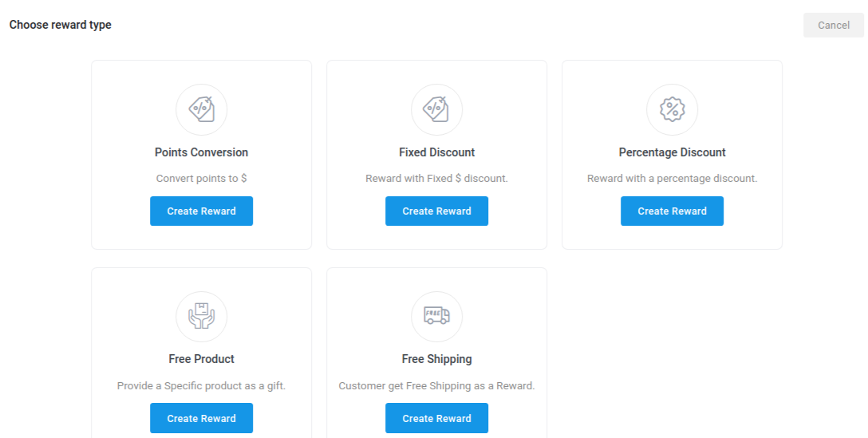
Task: Create a Free Shipping reward
Action: [x=436, y=418]
